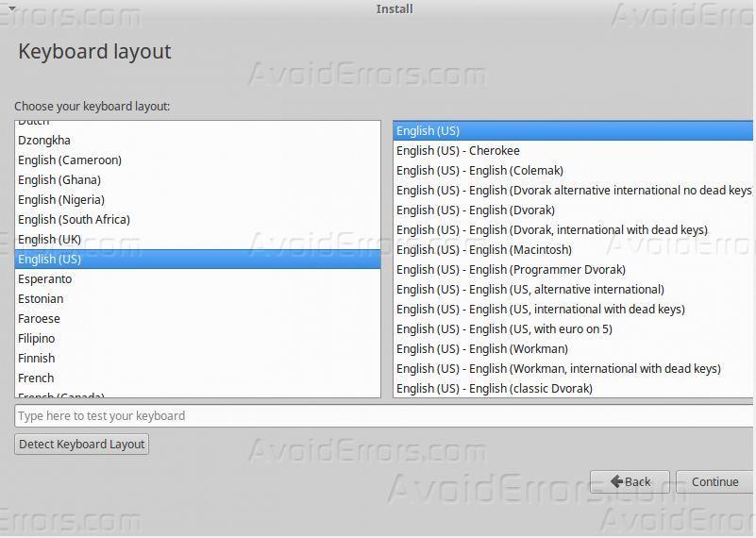
Task: Select Finnish in the language list
Action: [37, 358]
